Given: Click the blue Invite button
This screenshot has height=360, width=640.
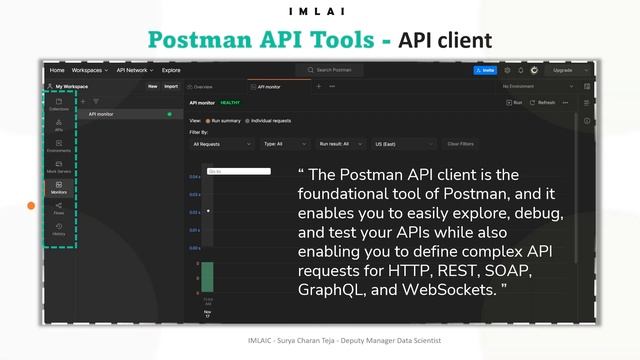Looking at the screenshot, I should click(485, 70).
